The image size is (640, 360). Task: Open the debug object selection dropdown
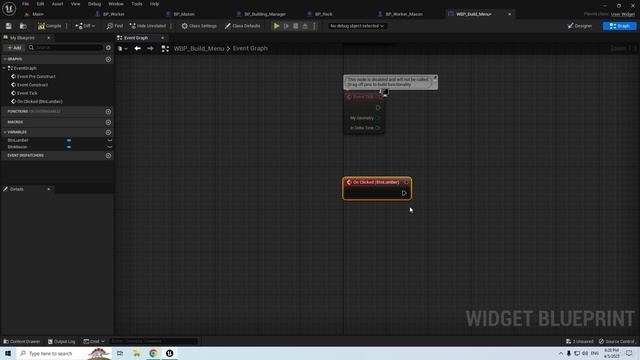357,26
